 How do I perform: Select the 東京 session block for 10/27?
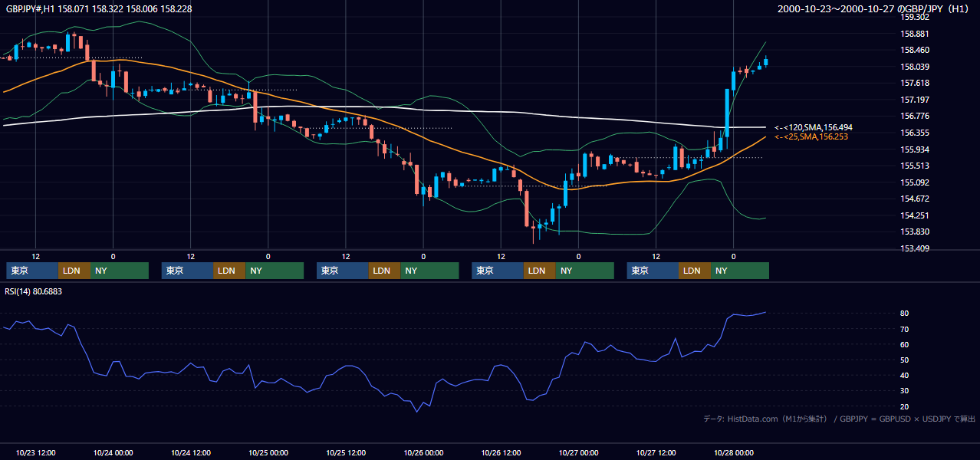pyautogui.click(x=653, y=271)
